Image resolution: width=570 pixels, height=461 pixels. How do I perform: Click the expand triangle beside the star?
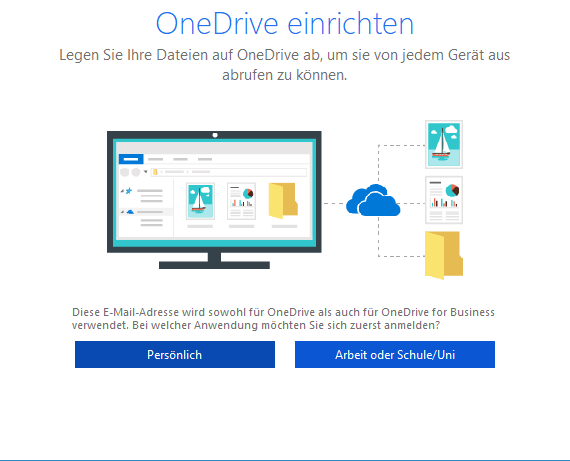pyautogui.click(x=123, y=191)
